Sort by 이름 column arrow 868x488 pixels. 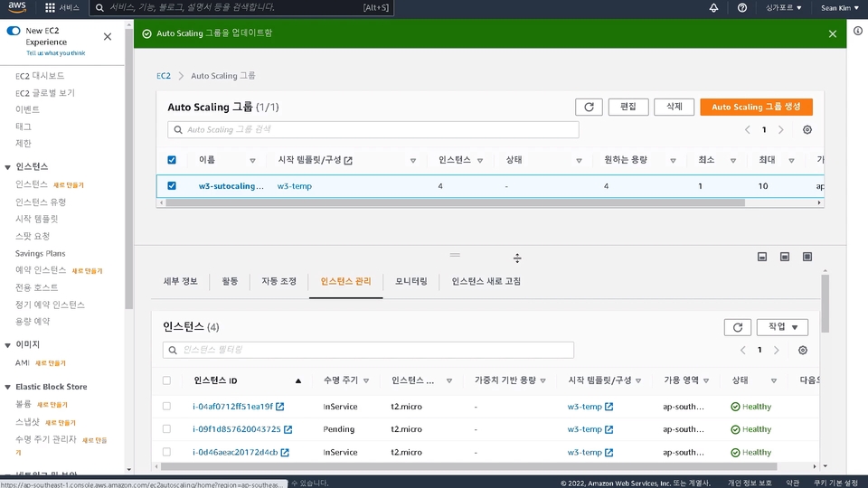point(252,161)
